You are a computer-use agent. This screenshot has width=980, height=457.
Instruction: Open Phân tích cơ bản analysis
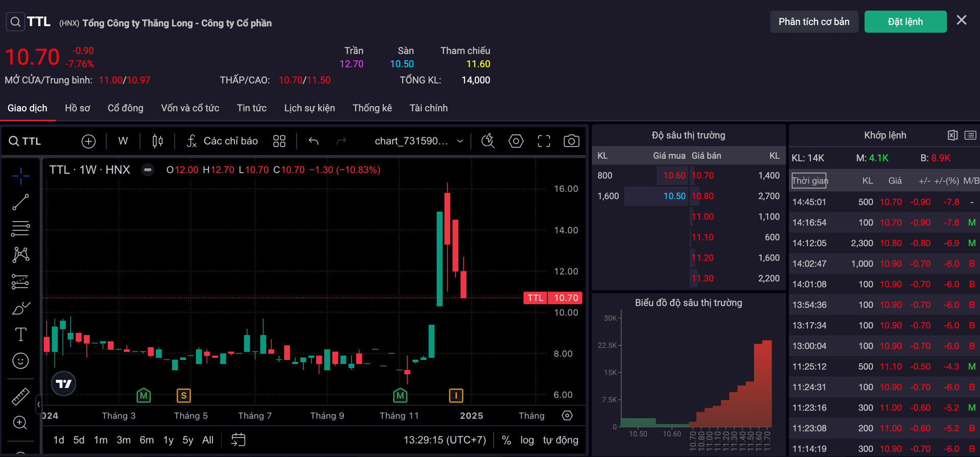click(814, 22)
